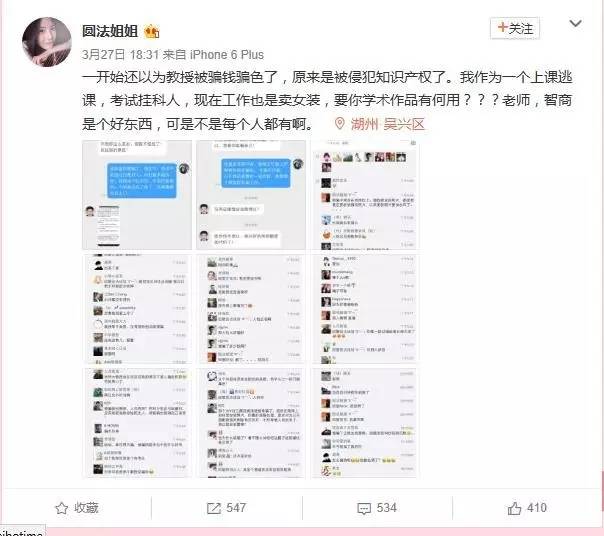The image size is (604, 536).
Task: Click the crown badge next to 圆法姐姐
Action: 151,32
